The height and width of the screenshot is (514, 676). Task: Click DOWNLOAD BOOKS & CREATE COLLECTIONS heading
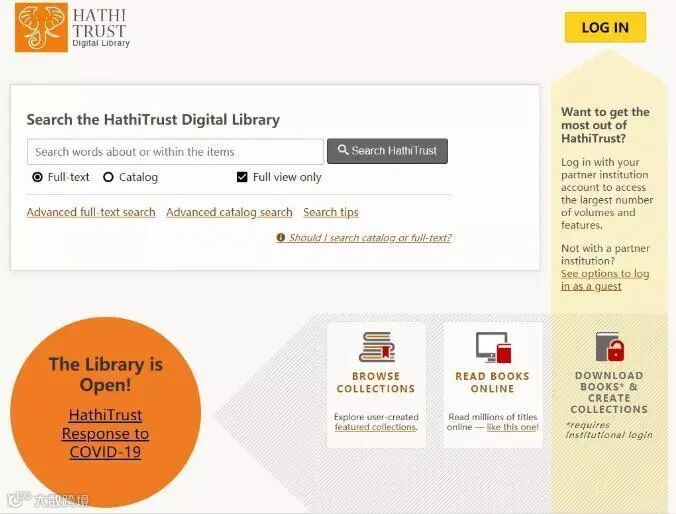(609, 392)
